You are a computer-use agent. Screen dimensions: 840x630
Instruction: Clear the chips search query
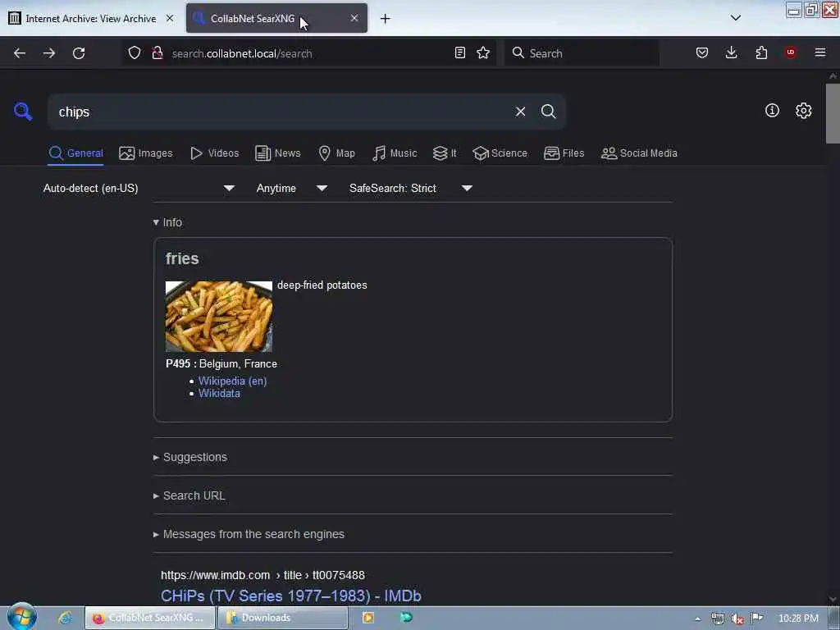520,112
